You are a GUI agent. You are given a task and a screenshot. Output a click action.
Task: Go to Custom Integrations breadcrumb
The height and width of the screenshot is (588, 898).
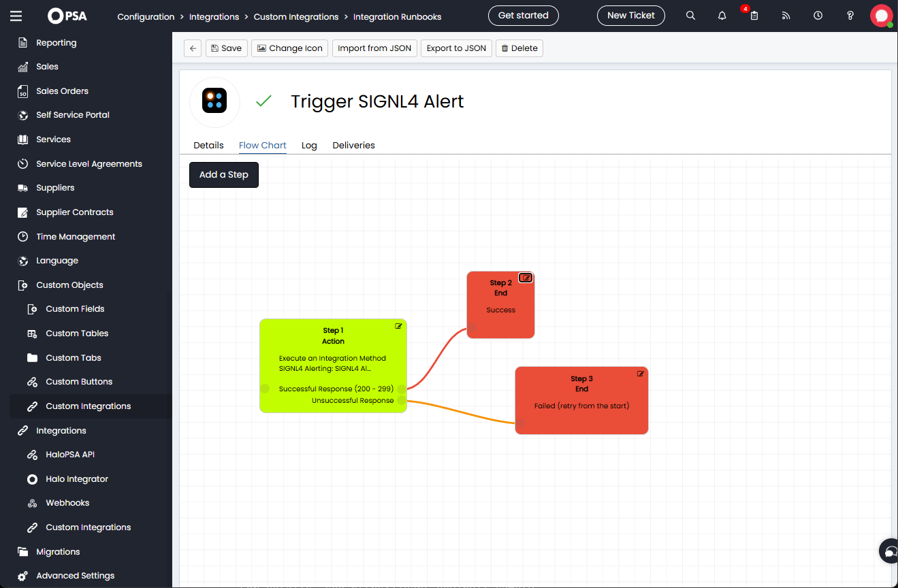tap(296, 17)
